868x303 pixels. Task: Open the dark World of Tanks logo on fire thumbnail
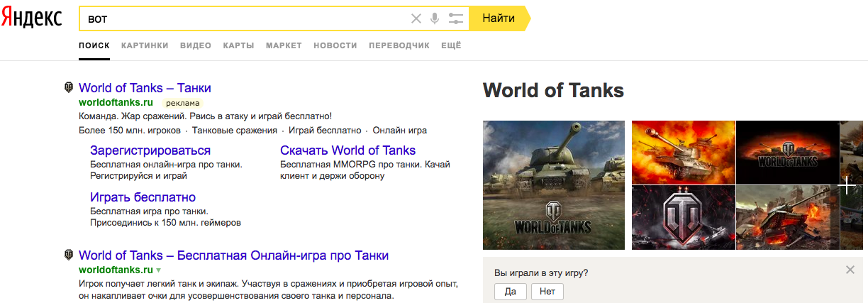pyautogui.click(x=787, y=152)
